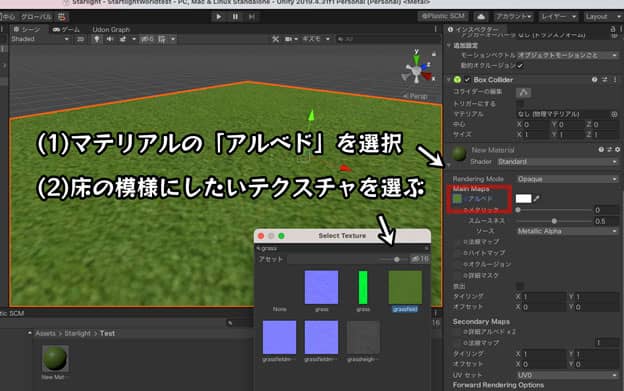Select the grassfield texture thumbnail
Screen dimensions: 624x391
(405, 288)
